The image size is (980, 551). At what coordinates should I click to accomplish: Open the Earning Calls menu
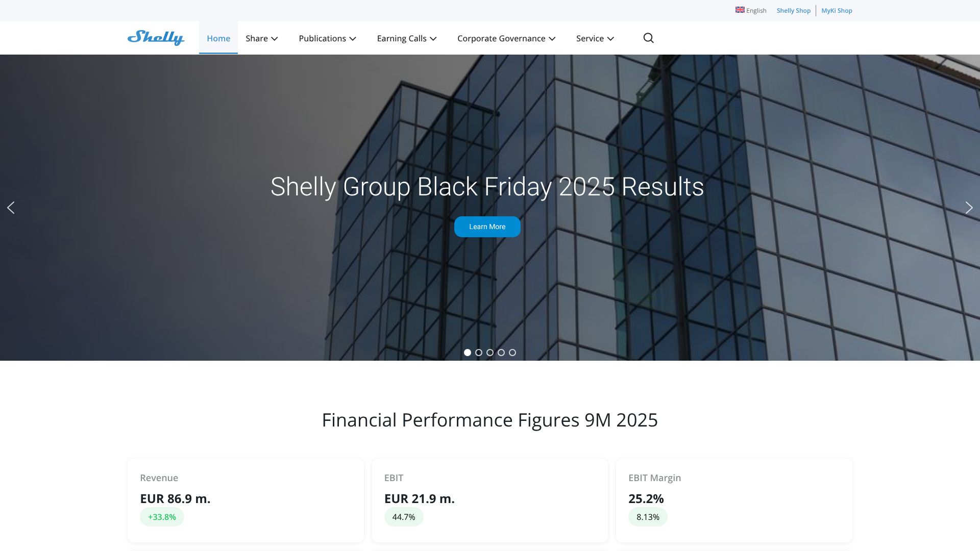(x=406, y=38)
